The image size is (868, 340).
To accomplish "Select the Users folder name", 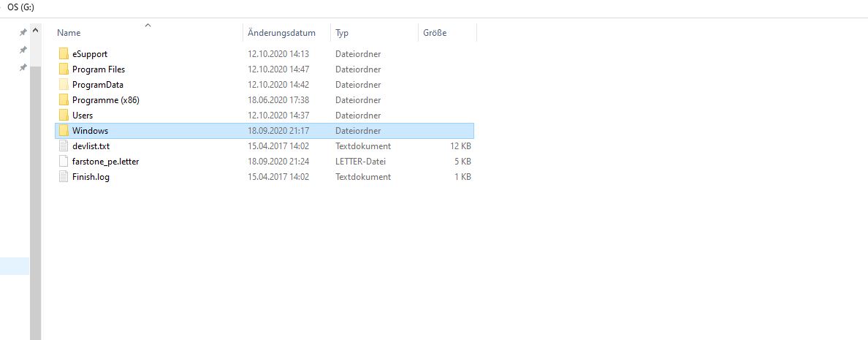I will [x=83, y=116].
